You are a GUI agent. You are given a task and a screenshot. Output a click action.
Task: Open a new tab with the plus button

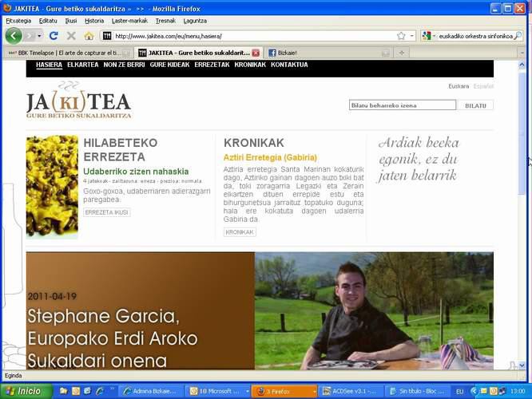(402, 53)
